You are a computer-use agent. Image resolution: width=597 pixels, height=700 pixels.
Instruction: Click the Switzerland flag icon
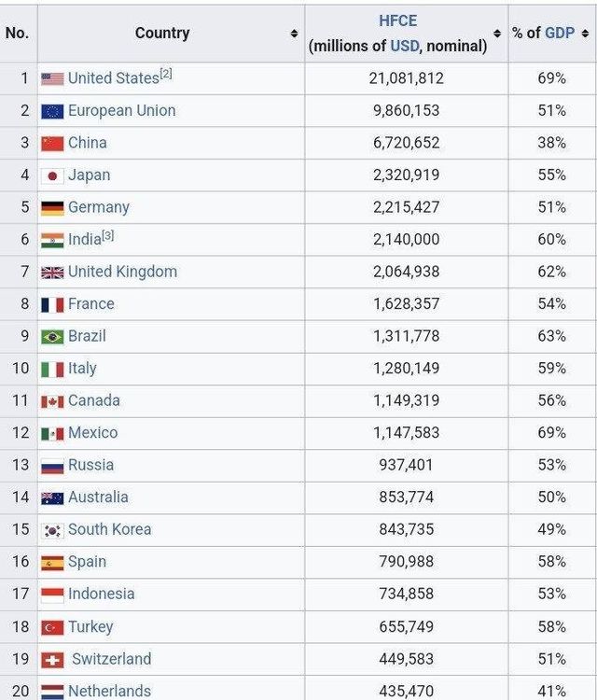coord(52,660)
